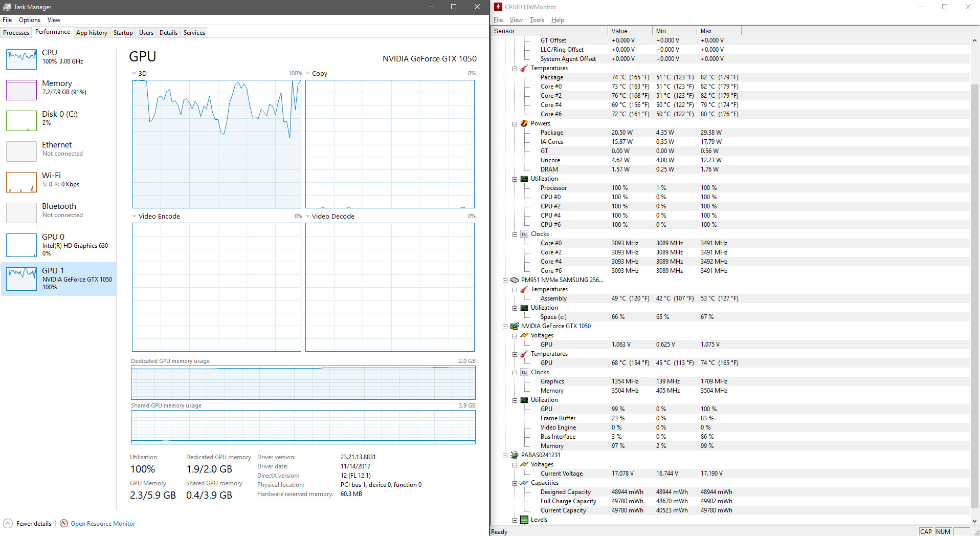980x536 pixels.
Task: Collapse the CPU Powers tree node
Action: (515, 123)
